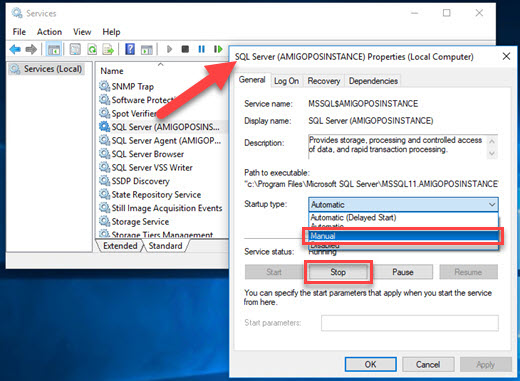Click the Still Image Acquisition Events icon
Viewport: 520px width, 381px height.
(104, 207)
